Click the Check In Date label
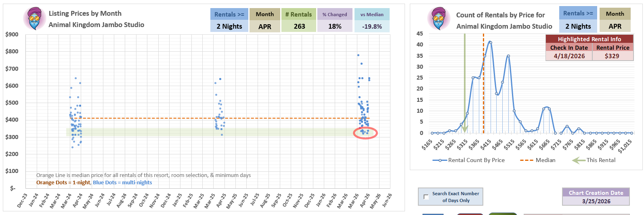Viewport: 644px width, 215px height. (x=569, y=48)
